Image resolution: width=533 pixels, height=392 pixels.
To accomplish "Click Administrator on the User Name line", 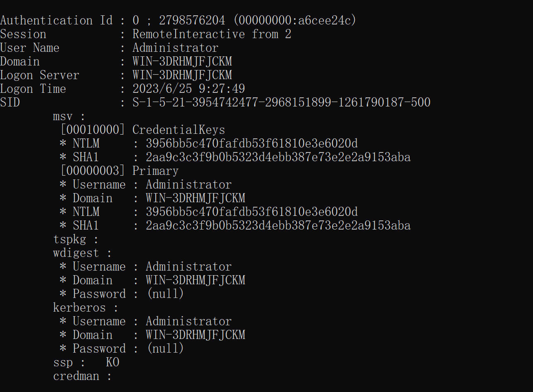I will [175, 48].
